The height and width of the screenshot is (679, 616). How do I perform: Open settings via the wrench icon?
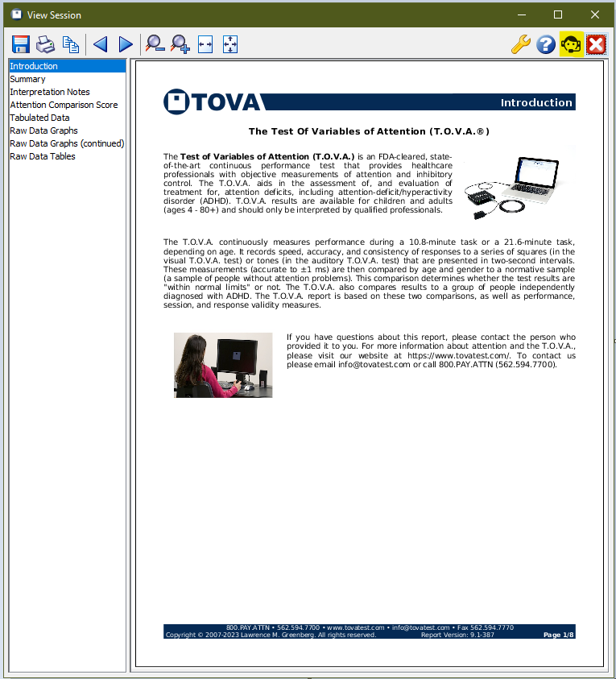(521, 44)
